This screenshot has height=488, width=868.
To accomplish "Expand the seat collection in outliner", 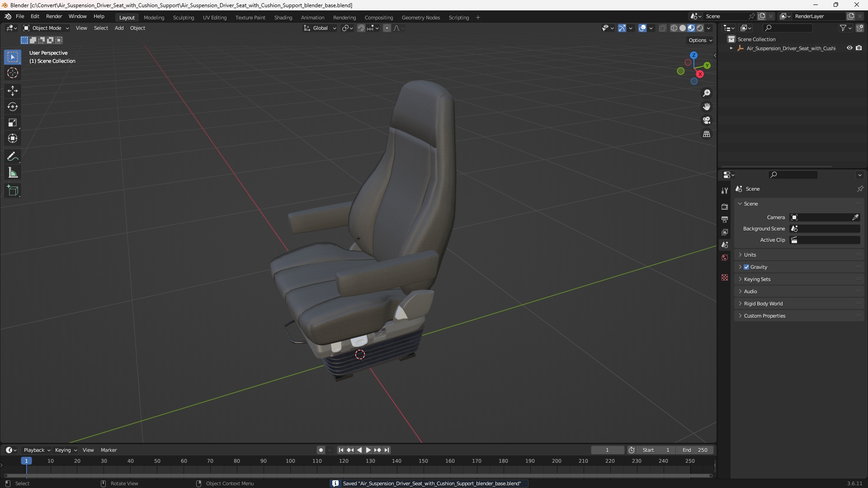I will coord(731,48).
